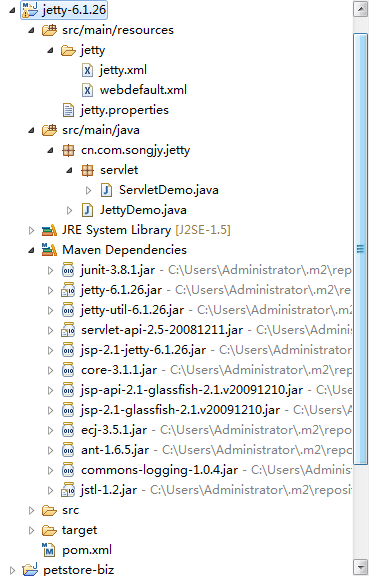369x576 pixels.
Task: Expand the jsp-2.1-jetty-6.1.26.jar node
Action: pos(50,350)
